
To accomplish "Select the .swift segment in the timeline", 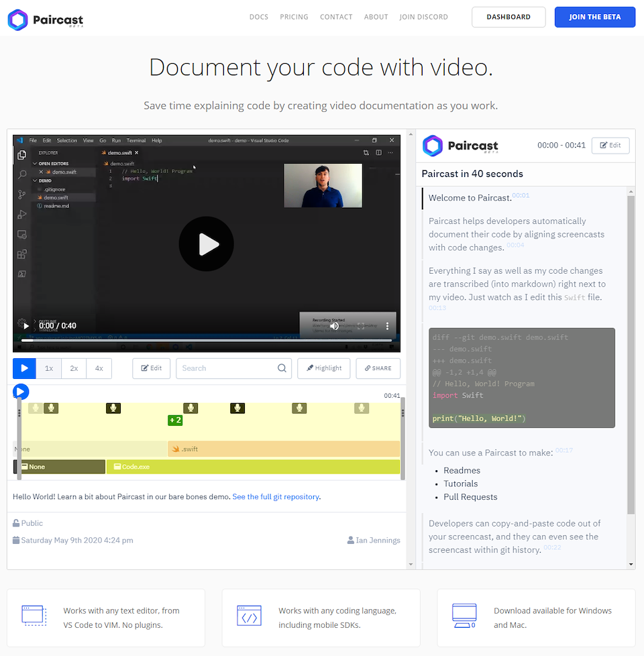I will pyautogui.click(x=283, y=449).
